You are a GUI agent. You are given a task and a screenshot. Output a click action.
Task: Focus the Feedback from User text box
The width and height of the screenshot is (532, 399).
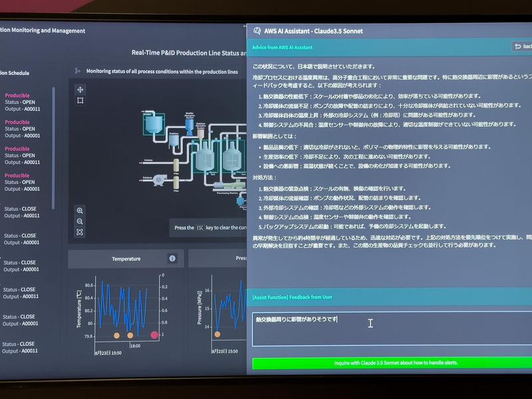pyautogui.click(x=392, y=329)
